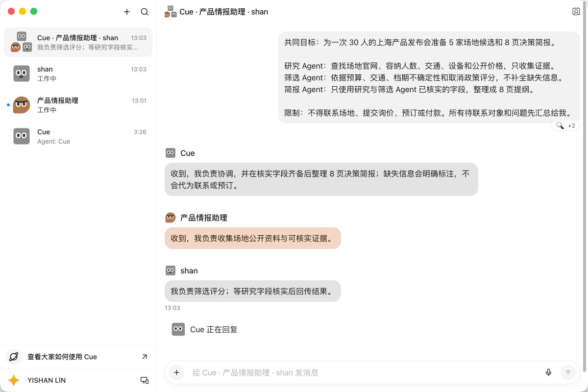Image resolution: width=588 pixels, height=392 pixels.
Task: Click the chat title Cue · 产品情报助理 · shan
Action: [x=224, y=12]
